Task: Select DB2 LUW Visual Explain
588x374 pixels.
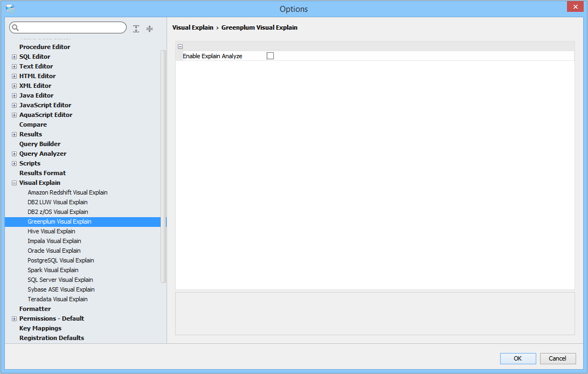Action: 57,202
